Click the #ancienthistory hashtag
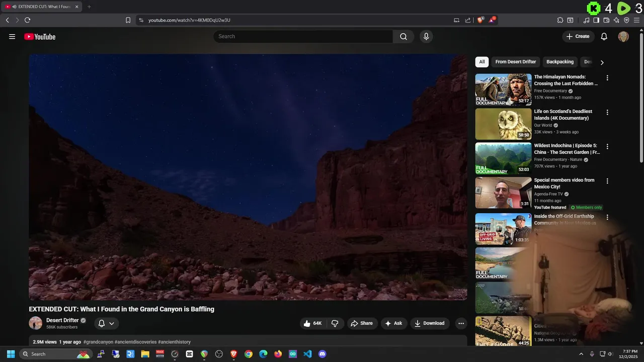Viewport: 644px width, 362px height. click(x=174, y=342)
